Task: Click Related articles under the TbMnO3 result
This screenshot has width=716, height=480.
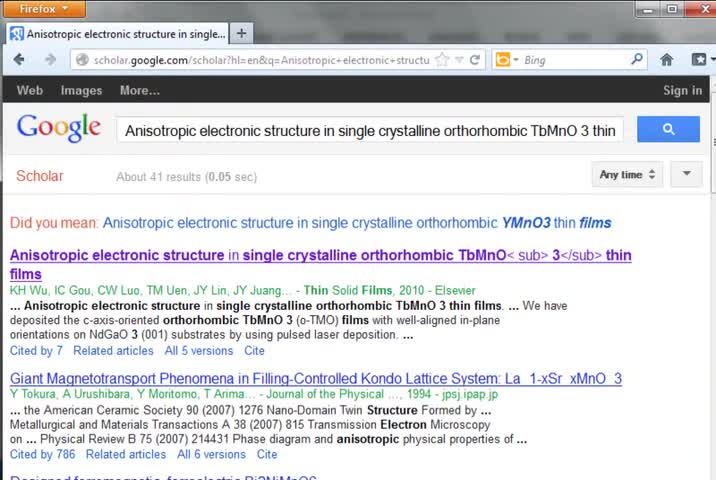Action: [113, 351]
